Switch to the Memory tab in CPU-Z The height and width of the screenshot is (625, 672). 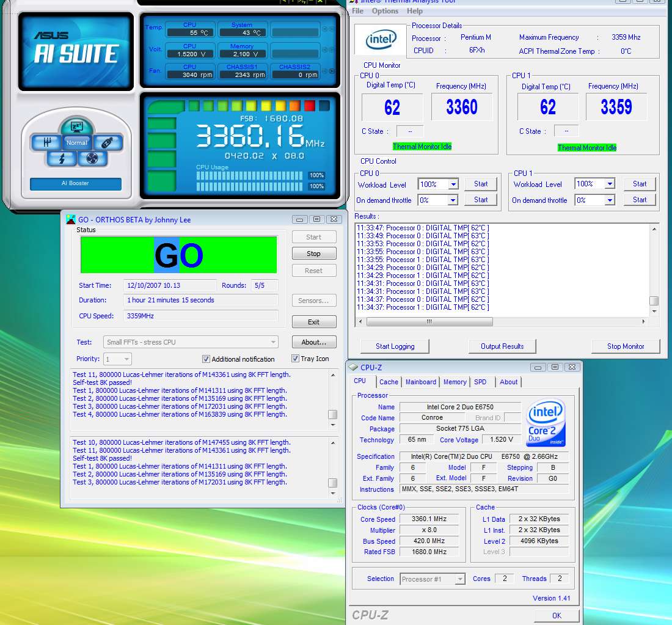click(x=455, y=382)
